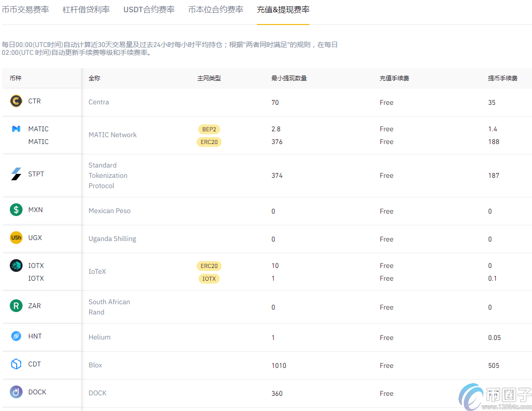Screen dimensions: 532x411
Task: Click the 主网类型 column header
Action: click(x=209, y=78)
